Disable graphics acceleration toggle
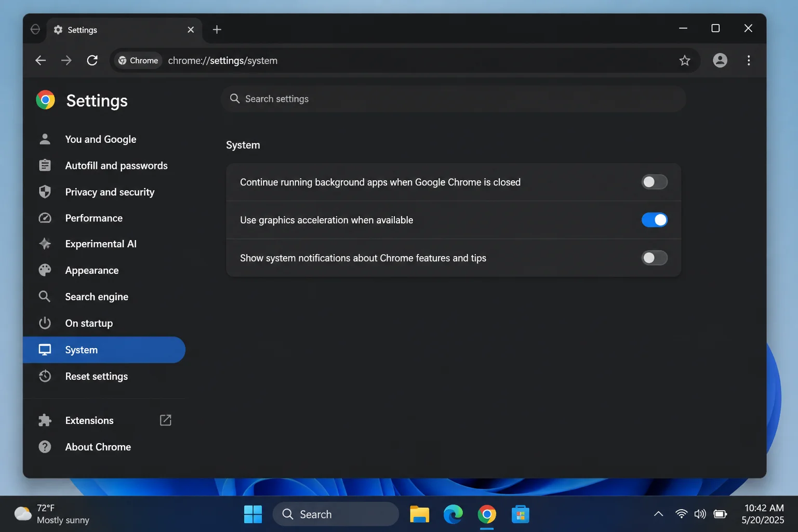Screen dimensions: 798x532 pyautogui.click(x=655, y=220)
